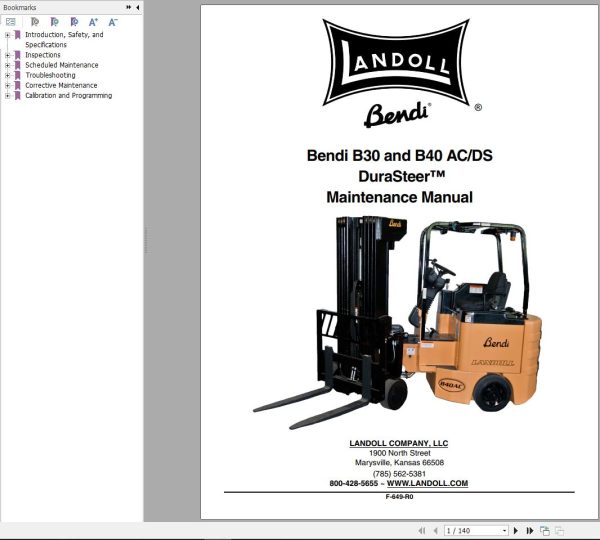The width and height of the screenshot is (600, 540).
Task: Click the WWW.LANDOLL.COM link
Action: tap(427, 483)
